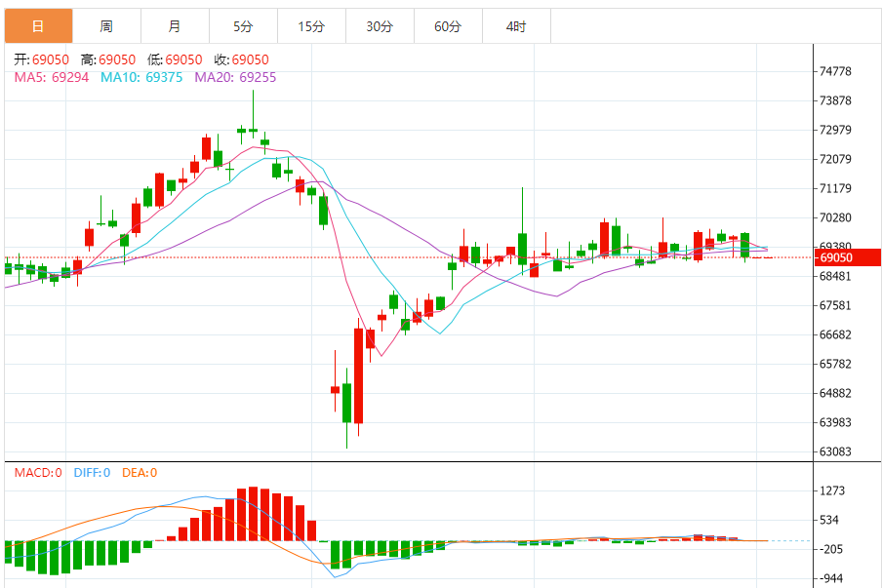882x588 pixels.
Task: Click the 534 MACD axis label
Action: point(829,520)
